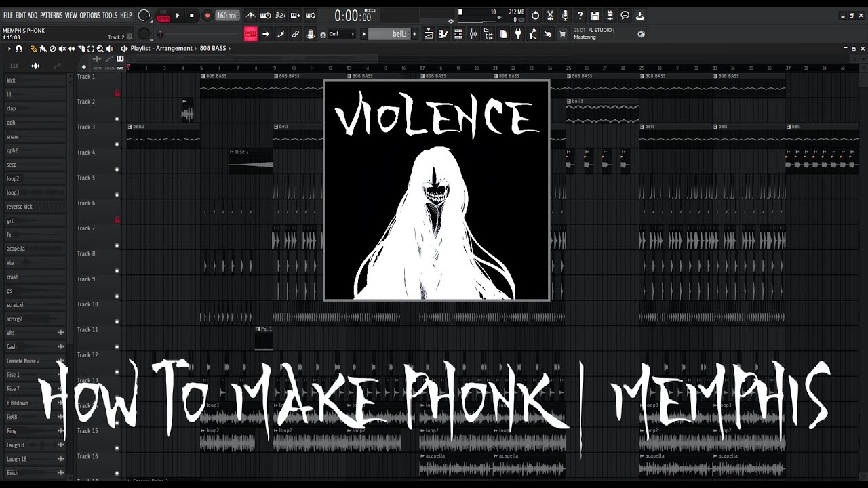The height and width of the screenshot is (488, 868).
Task: Toggle wait for input to start playing
Action: [266, 16]
